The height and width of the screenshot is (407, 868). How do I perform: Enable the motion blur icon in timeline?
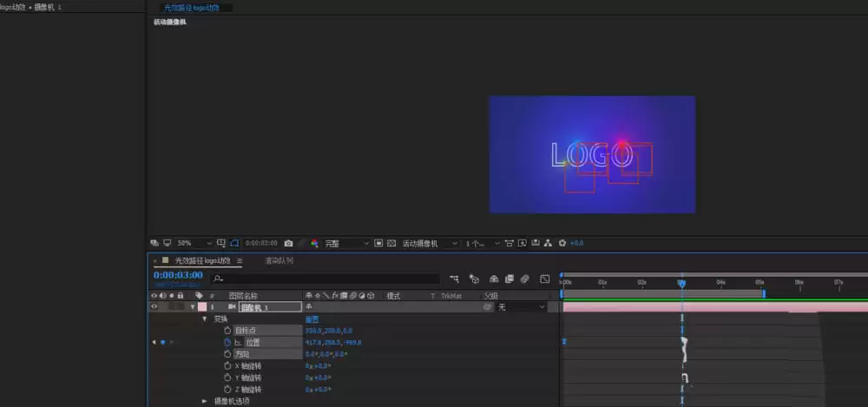[x=525, y=279]
